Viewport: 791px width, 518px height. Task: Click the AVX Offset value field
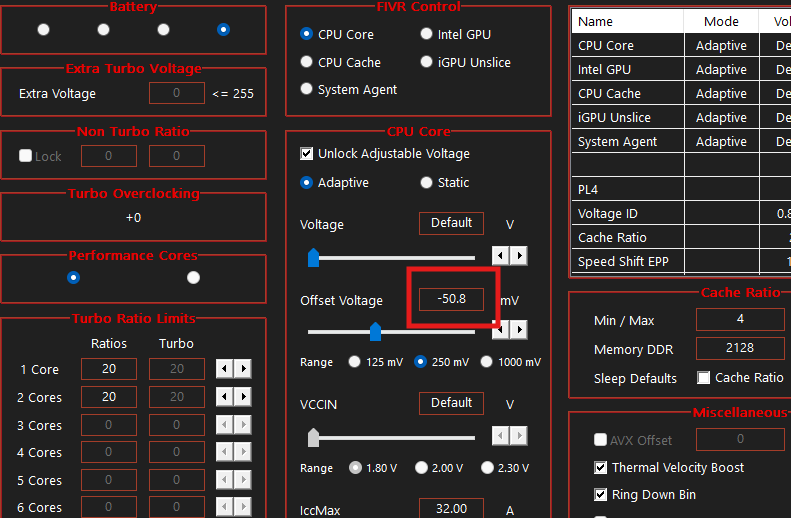click(x=741, y=439)
